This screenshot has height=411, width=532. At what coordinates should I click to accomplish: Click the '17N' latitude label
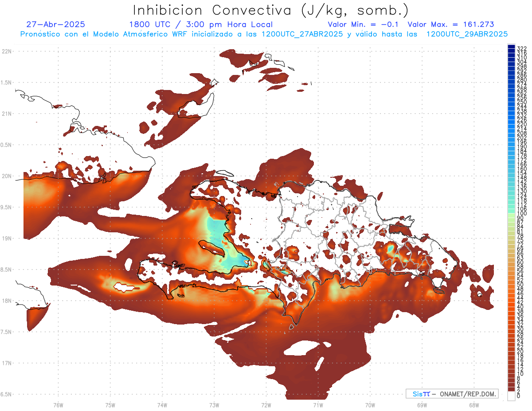(7, 363)
